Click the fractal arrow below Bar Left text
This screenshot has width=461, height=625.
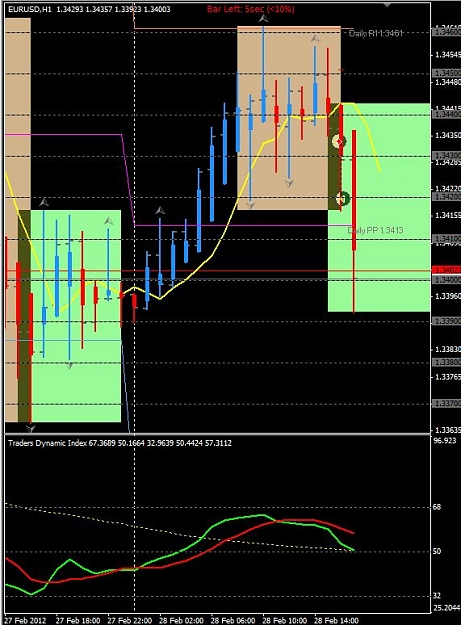pos(263,18)
